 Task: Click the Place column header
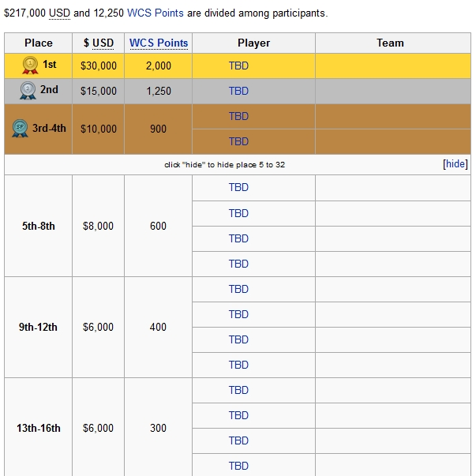[39, 43]
